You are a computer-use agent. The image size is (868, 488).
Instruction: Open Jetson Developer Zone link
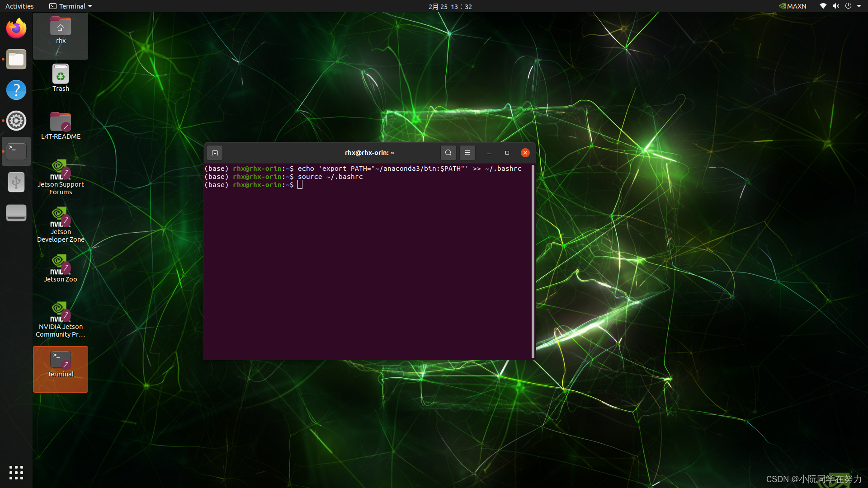pyautogui.click(x=60, y=225)
